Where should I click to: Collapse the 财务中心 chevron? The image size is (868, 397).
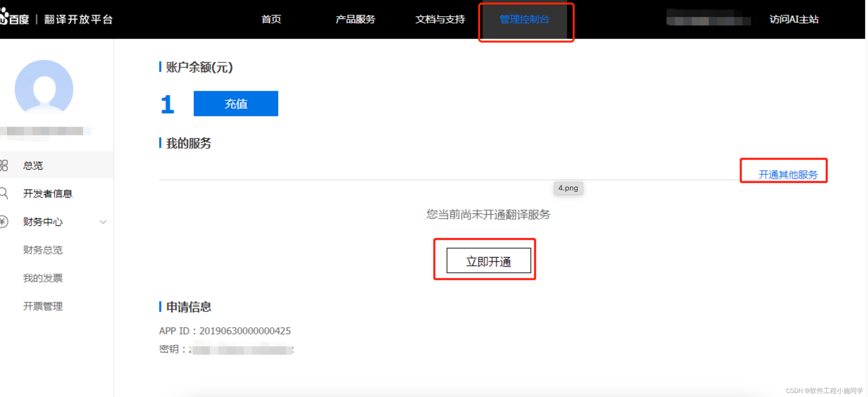pos(103,222)
